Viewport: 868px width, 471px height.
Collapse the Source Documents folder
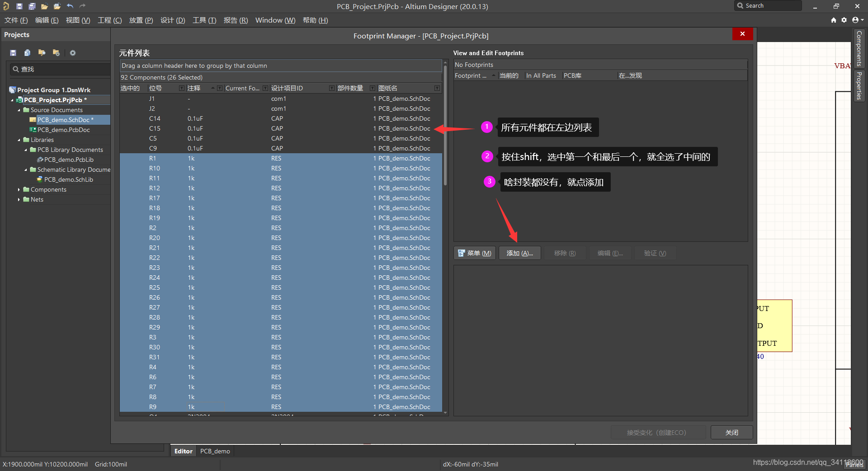click(x=19, y=110)
